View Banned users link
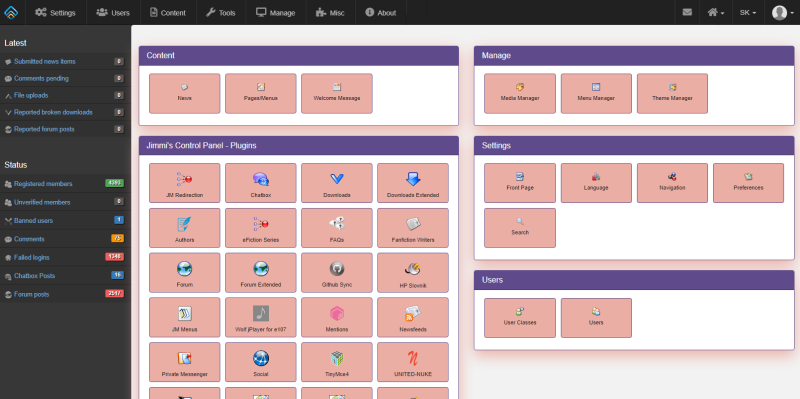Image resolution: width=800 pixels, height=399 pixels. point(33,220)
